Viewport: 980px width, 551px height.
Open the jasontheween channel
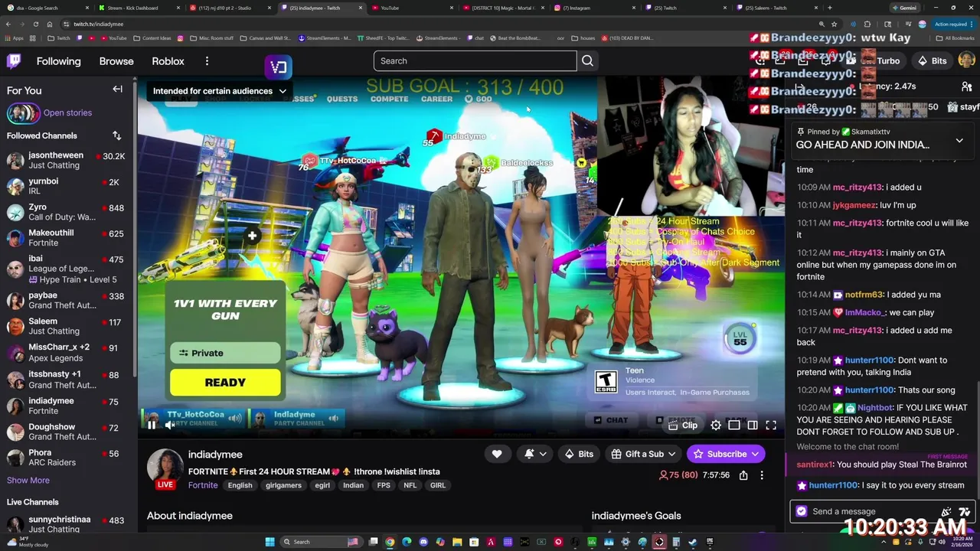66,160
